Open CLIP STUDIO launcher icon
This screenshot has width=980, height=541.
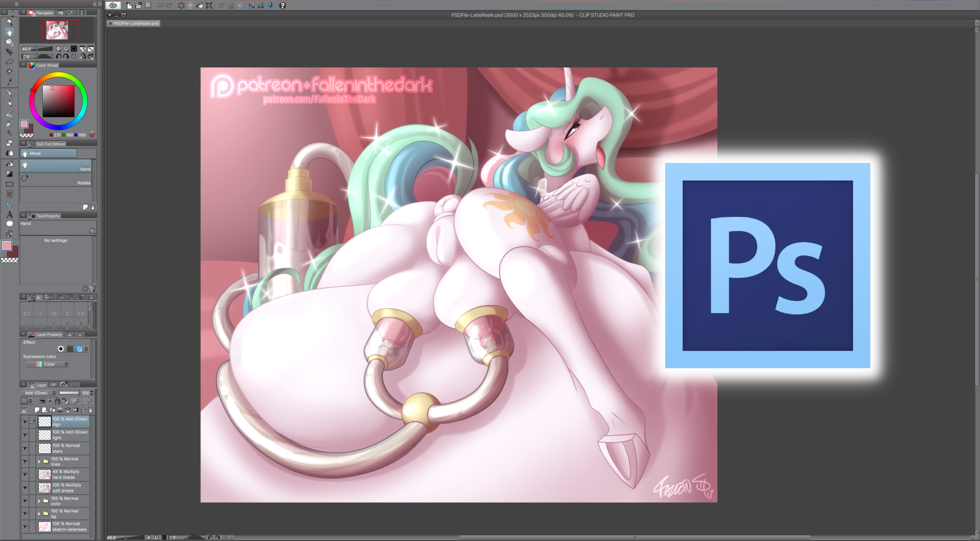(x=113, y=6)
